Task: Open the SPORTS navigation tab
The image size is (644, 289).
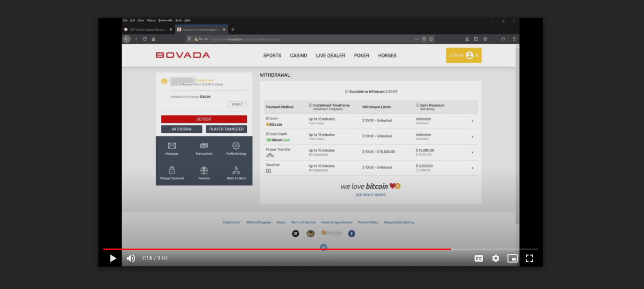Action: (x=272, y=56)
